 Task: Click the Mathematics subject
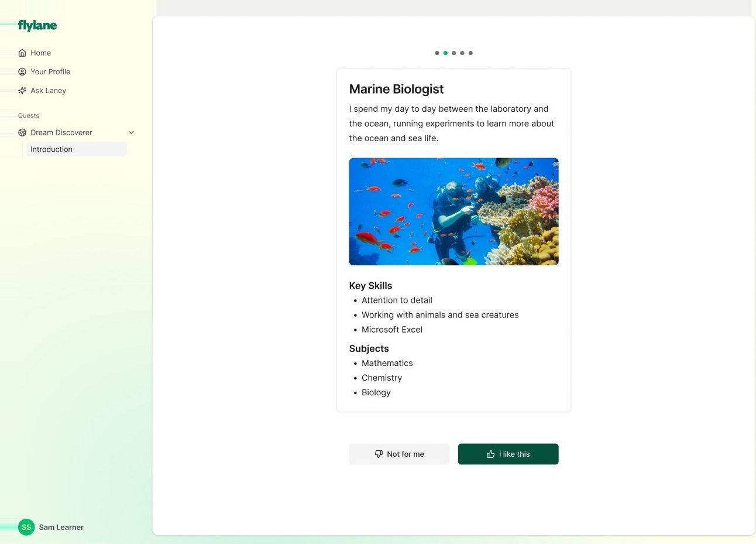(387, 363)
